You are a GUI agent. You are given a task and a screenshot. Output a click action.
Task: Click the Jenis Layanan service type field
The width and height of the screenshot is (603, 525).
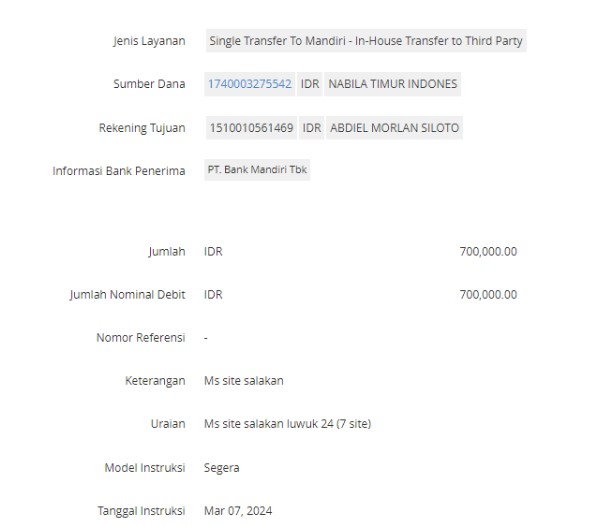(366, 41)
